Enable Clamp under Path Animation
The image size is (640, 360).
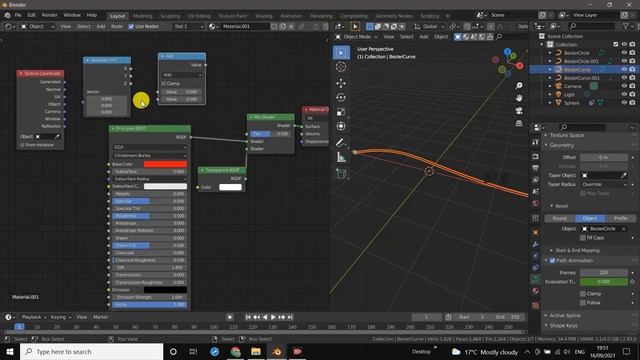[583, 294]
